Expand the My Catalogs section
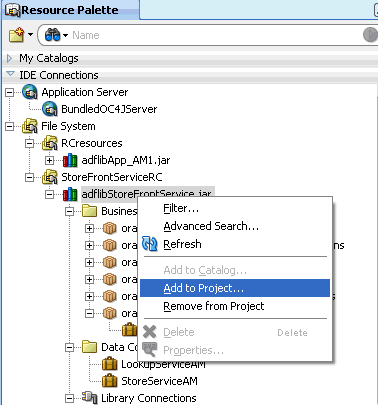This screenshot has width=378, height=405. [x=9, y=58]
